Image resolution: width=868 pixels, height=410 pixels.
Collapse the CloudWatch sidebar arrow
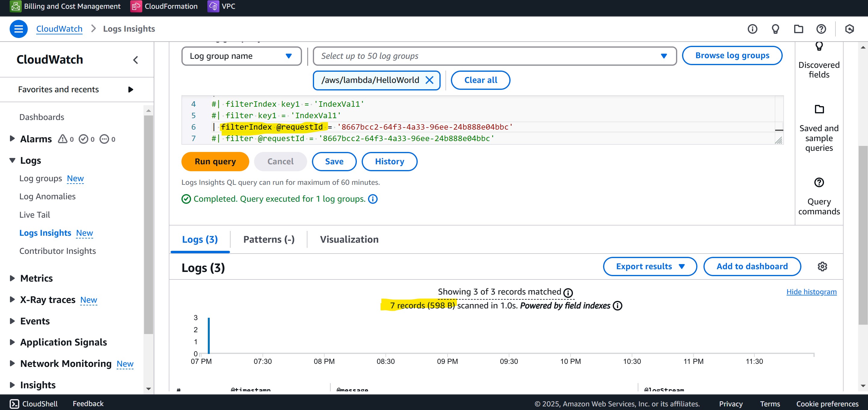[x=135, y=60]
